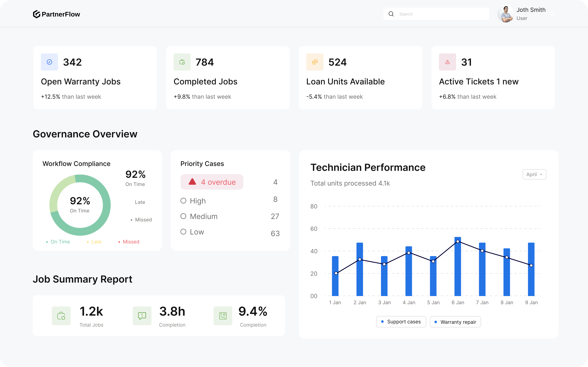588x367 pixels.
Task: Expand the user profile chevron next to Joth Smith
Action: [x=552, y=14]
